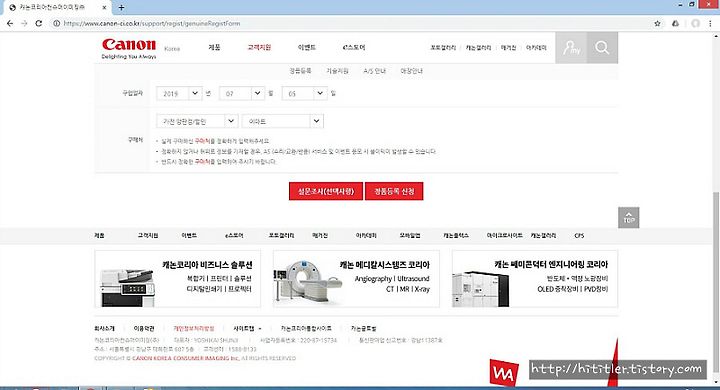This screenshot has height=390, width=720.
Task: Open the 회사소개 footer link
Action: pyautogui.click(x=104, y=328)
